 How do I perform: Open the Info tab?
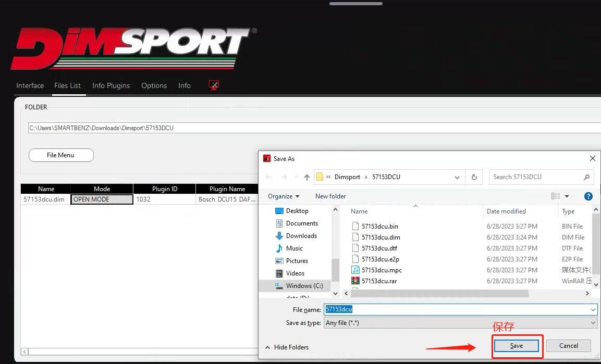click(185, 85)
